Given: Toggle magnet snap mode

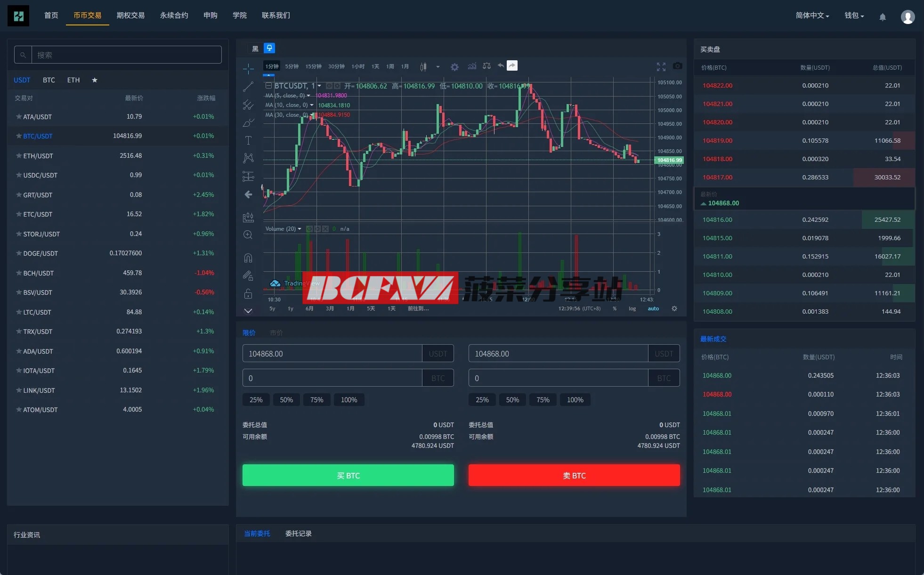Looking at the screenshot, I should 248,258.
